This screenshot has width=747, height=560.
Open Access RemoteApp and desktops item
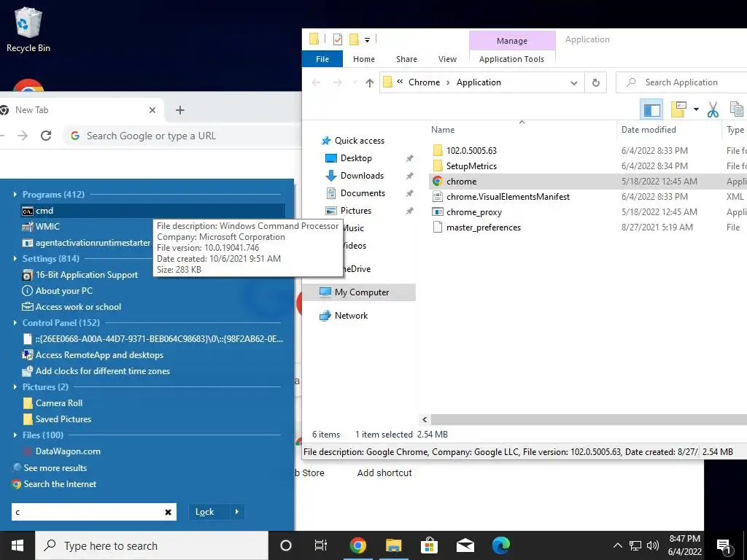point(93,355)
